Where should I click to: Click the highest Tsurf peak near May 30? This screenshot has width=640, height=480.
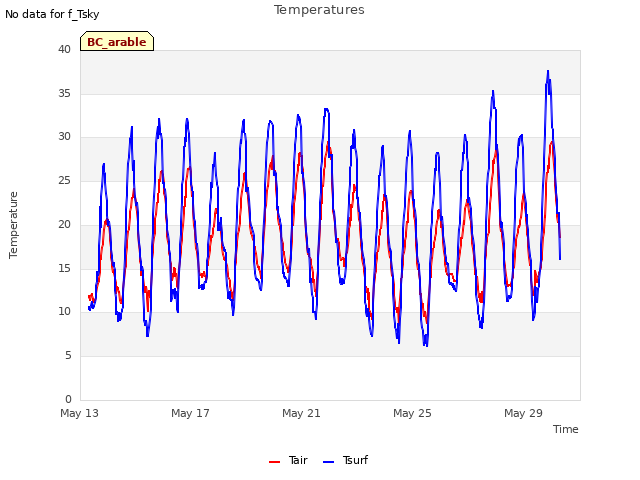click(x=548, y=71)
